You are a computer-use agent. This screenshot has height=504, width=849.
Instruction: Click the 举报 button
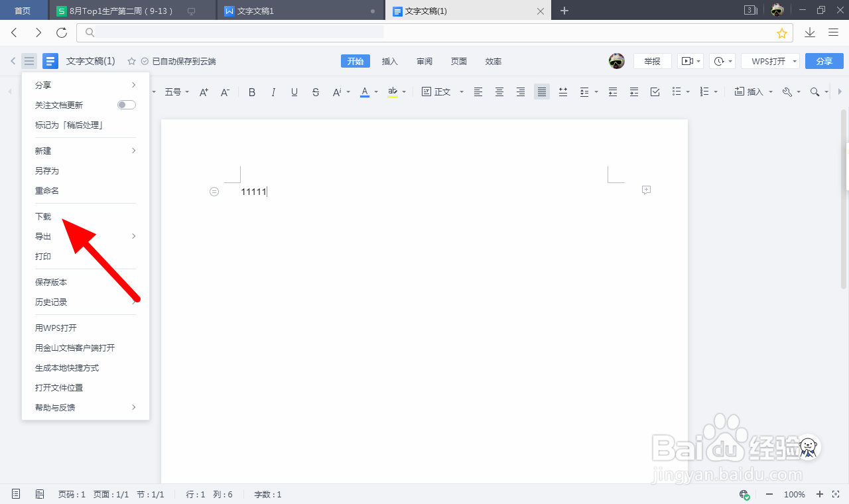pyautogui.click(x=653, y=61)
